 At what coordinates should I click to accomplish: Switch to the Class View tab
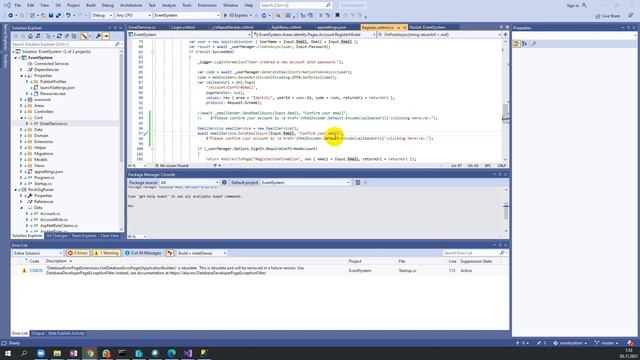coord(109,236)
